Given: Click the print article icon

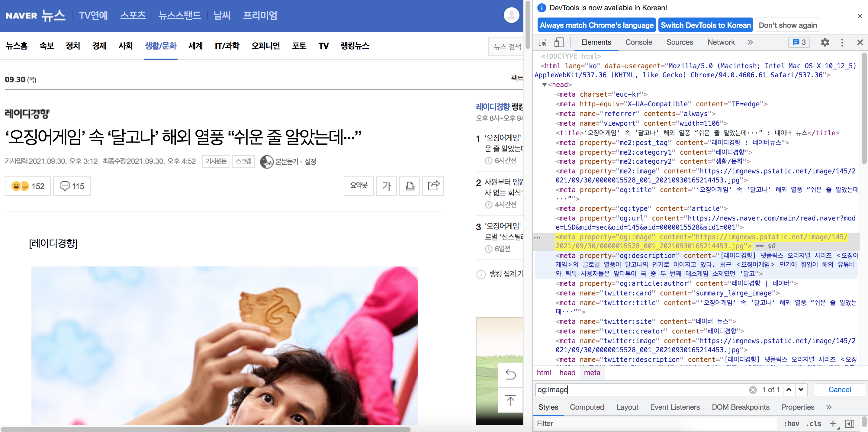Looking at the screenshot, I should (x=410, y=186).
